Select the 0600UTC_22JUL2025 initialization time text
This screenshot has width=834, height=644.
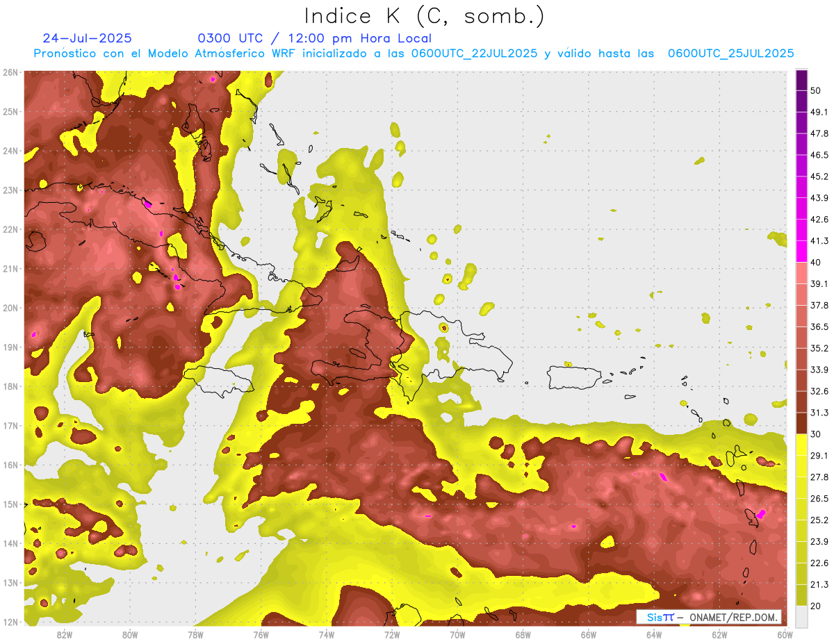click(x=474, y=53)
